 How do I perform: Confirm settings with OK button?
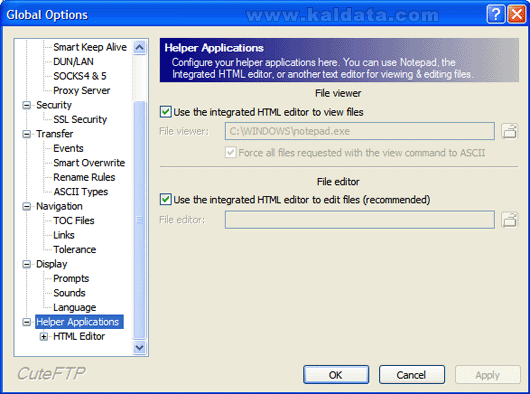coord(336,375)
